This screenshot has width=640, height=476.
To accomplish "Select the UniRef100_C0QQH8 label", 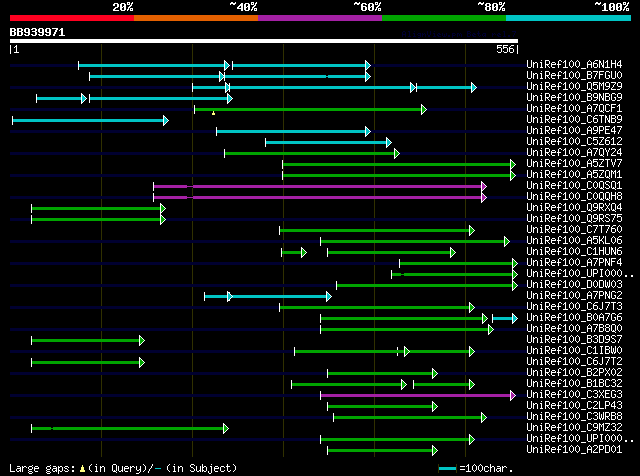I will tap(574, 196).
